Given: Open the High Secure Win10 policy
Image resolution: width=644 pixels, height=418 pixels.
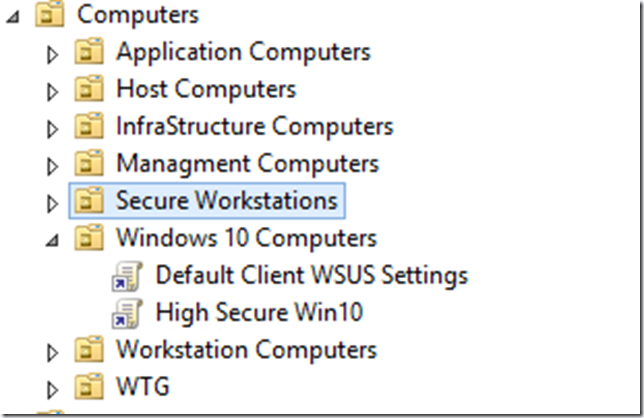Looking at the screenshot, I should [259, 313].
